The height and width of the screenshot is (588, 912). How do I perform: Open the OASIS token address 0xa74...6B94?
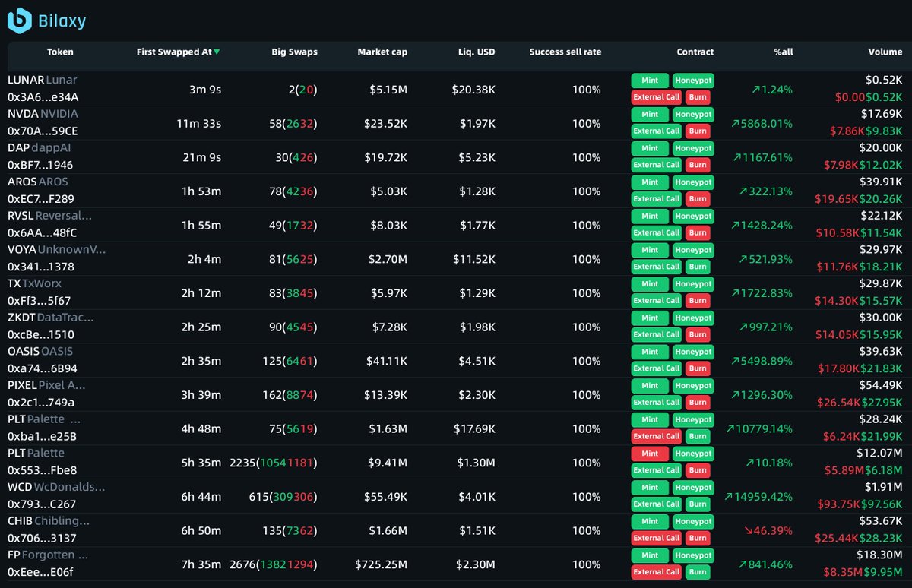click(43, 368)
